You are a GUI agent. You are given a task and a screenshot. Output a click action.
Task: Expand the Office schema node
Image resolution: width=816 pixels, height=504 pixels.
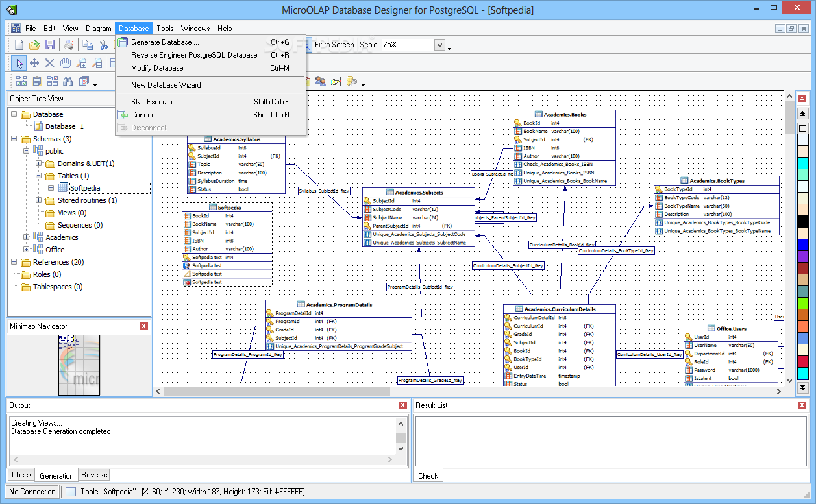[x=27, y=250]
